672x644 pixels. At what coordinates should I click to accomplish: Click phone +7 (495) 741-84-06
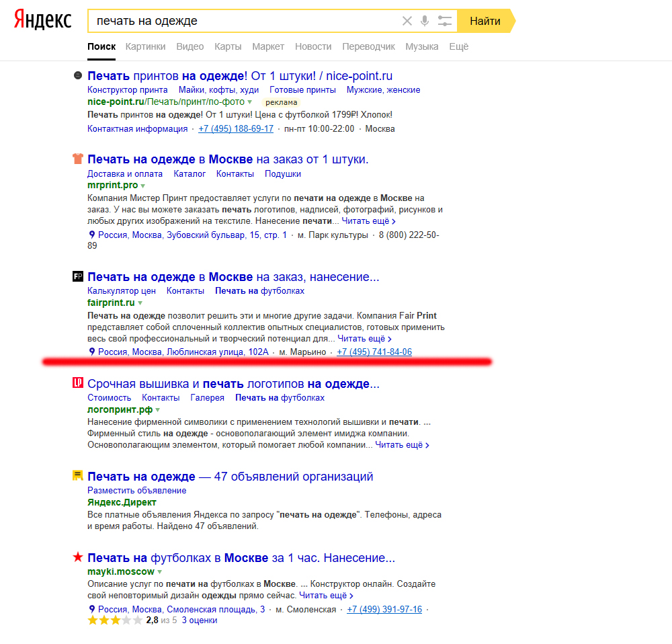coord(374,352)
